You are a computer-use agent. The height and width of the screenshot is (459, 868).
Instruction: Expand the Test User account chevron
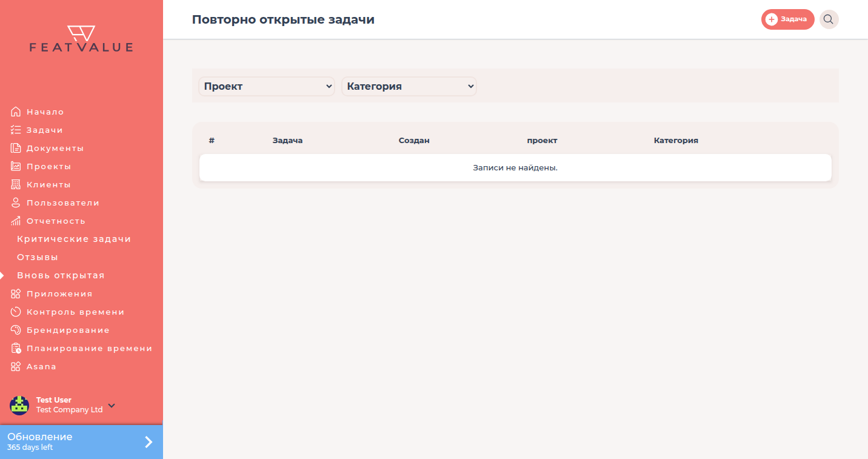[x=112, y=405]
